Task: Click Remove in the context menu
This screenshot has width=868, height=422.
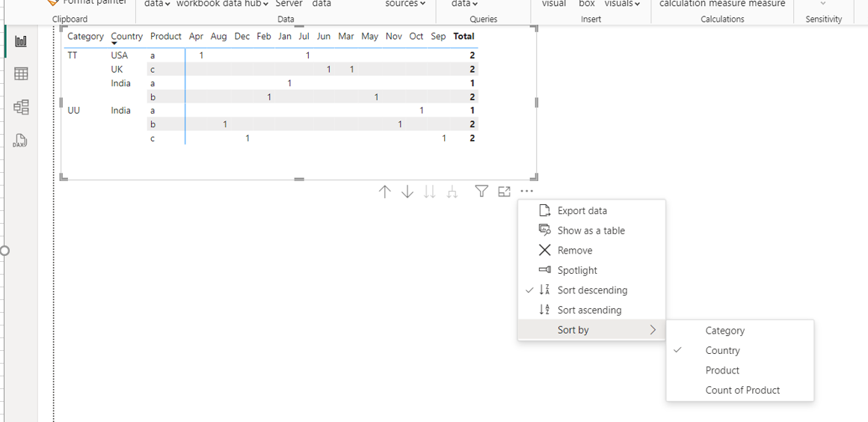Action: 591,251
